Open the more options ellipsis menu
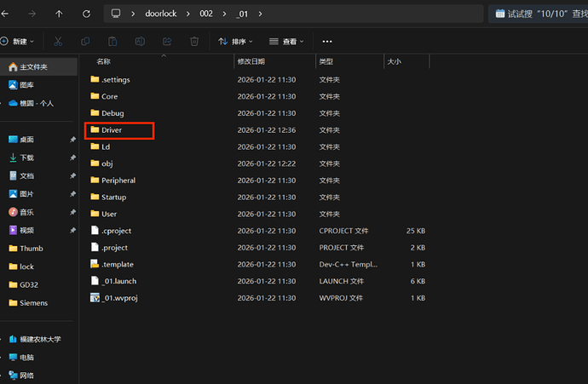The width and height of the screenshot is (588, 384). pyautogui.click(x=327, y=41)
